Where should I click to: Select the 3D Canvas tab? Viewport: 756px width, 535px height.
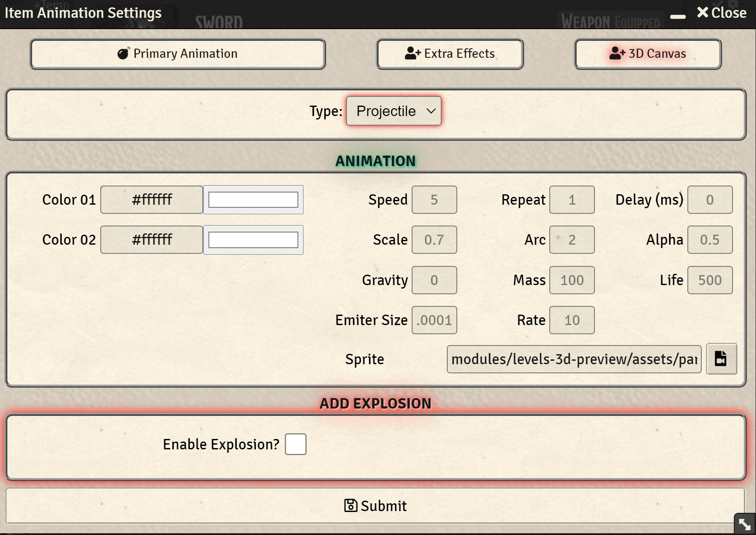[x=648, y=54]
